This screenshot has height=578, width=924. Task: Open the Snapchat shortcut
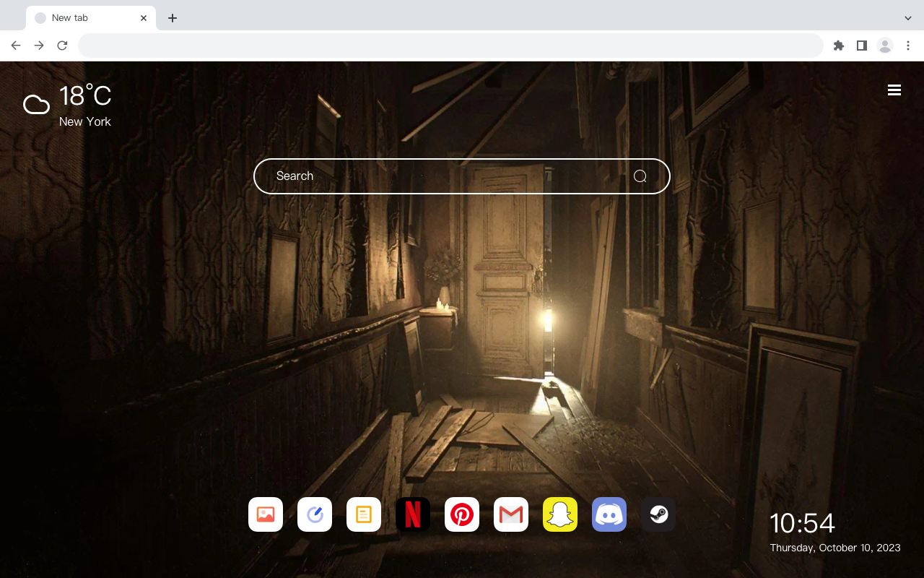(x=560, y=514)
